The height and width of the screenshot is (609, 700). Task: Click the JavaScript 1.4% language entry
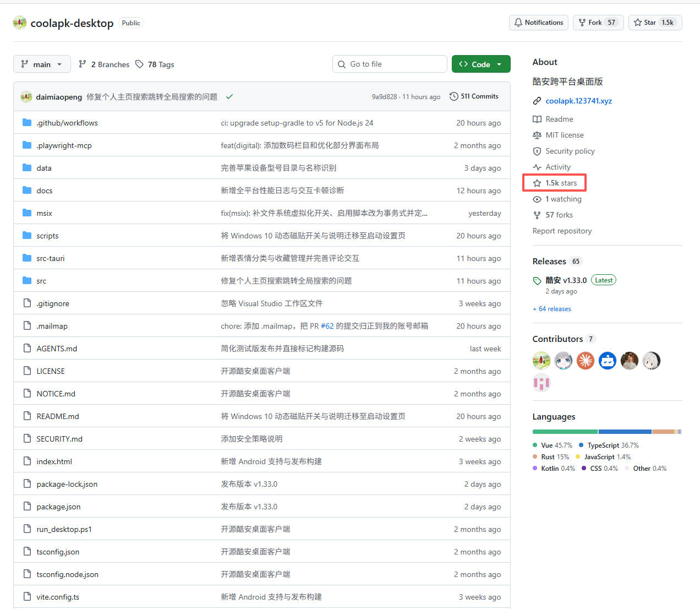click(x=603, y=456)
